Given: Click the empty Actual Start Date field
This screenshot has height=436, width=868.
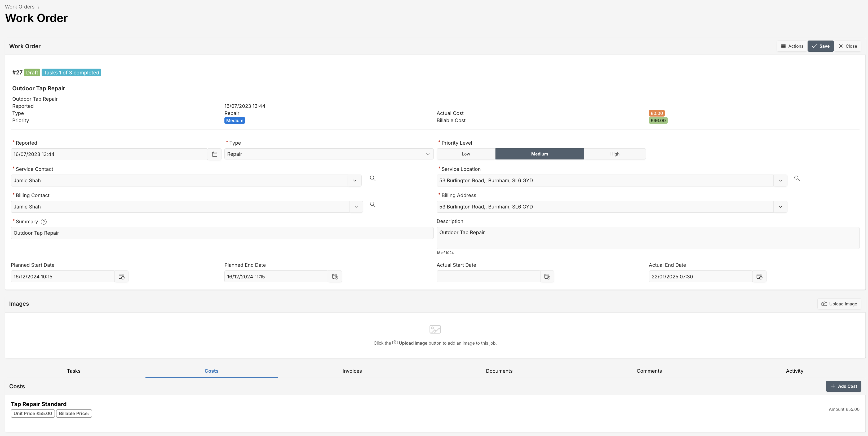Looking at the screenshot, I should click(489, 277).
